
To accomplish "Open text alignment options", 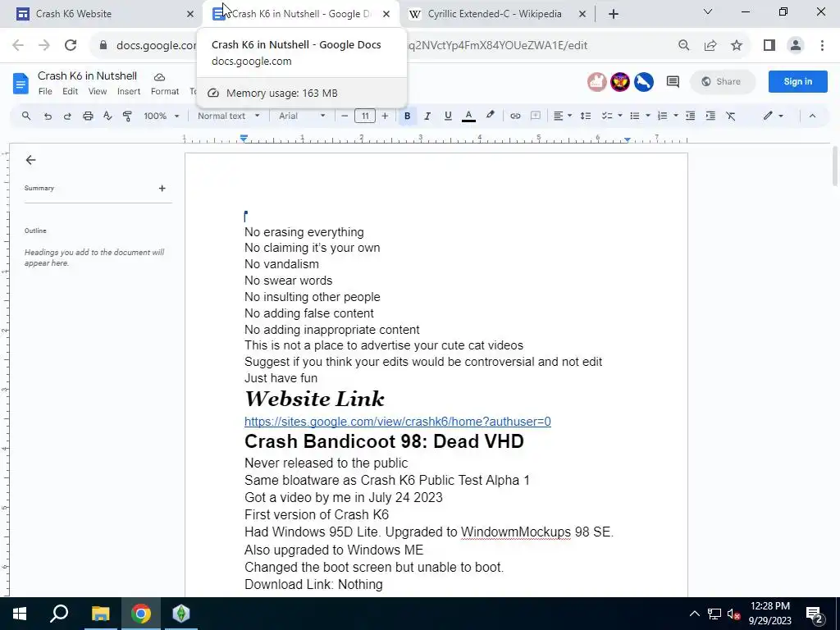I will (563, 116).
